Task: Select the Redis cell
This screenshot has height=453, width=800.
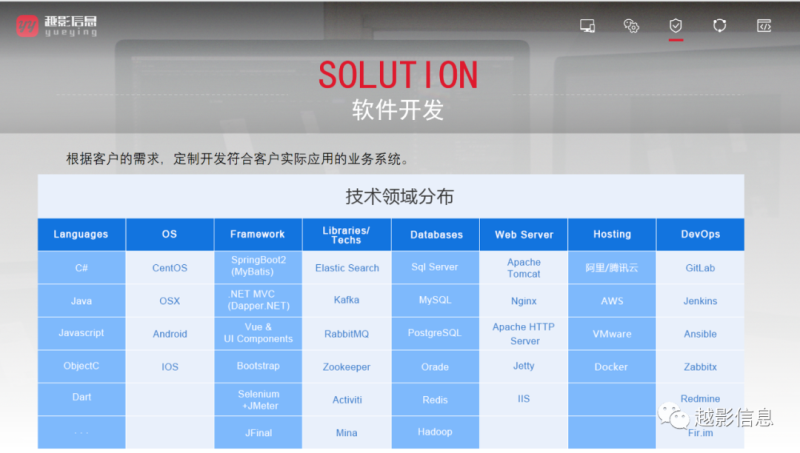Action: (435, 399)
